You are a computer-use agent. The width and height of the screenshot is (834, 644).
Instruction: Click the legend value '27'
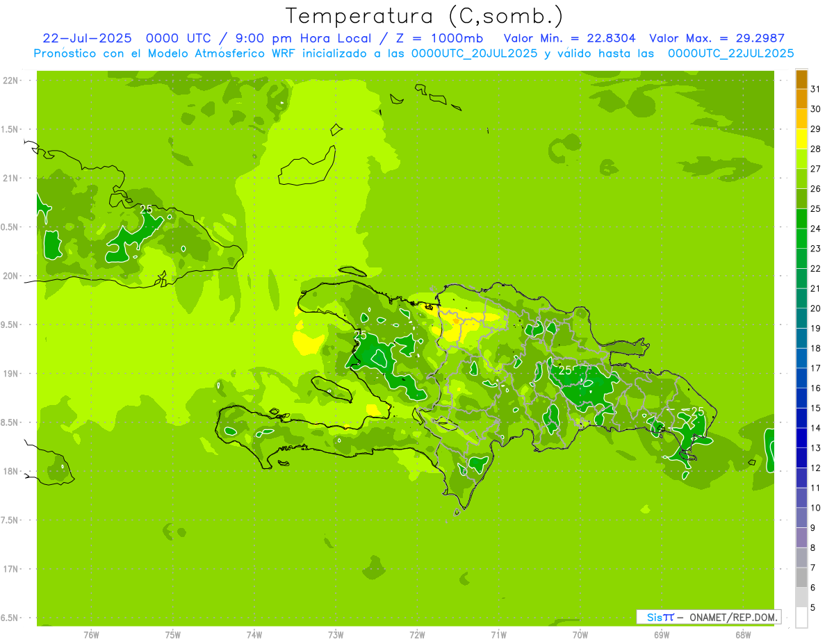point(816,169)
